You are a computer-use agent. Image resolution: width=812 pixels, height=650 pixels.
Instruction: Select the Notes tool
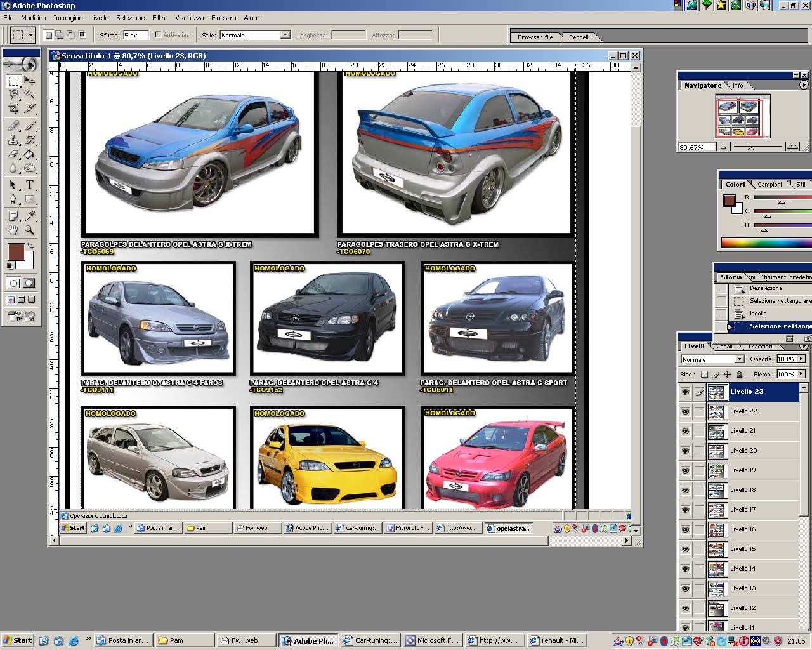pos(13,216)
